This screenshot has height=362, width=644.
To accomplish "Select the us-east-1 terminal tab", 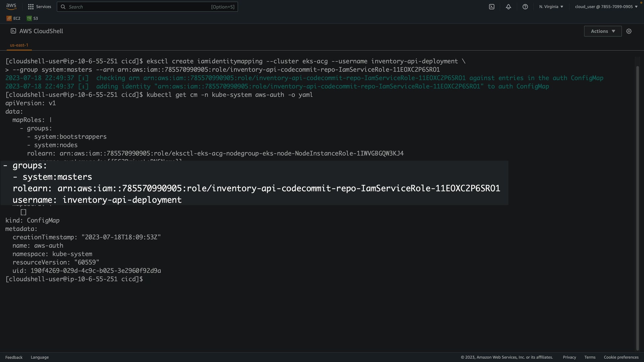I will click(19, 45).
